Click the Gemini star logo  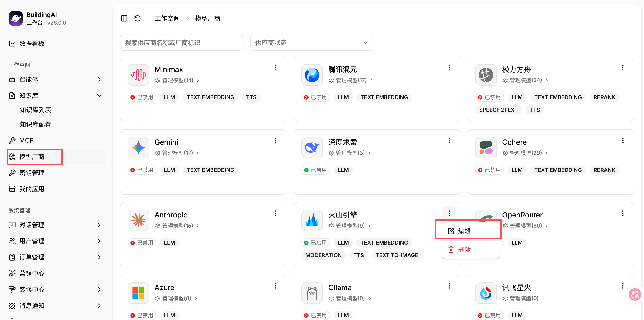click(138, 147)
